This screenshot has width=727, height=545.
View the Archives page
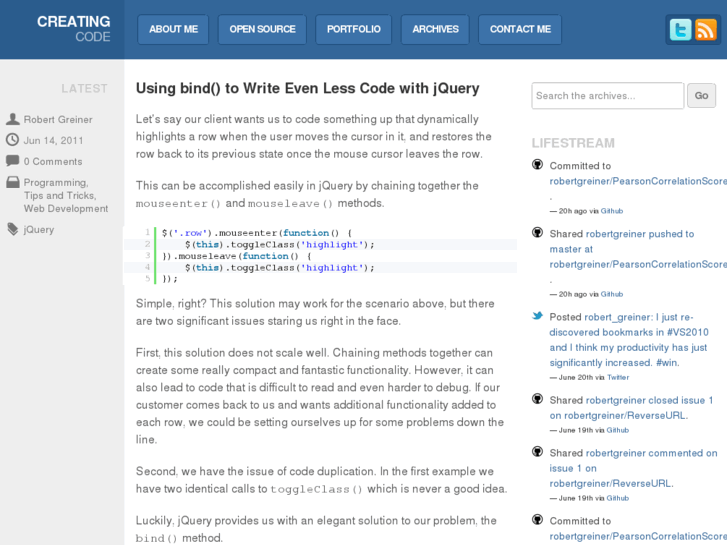click(435, 29)
